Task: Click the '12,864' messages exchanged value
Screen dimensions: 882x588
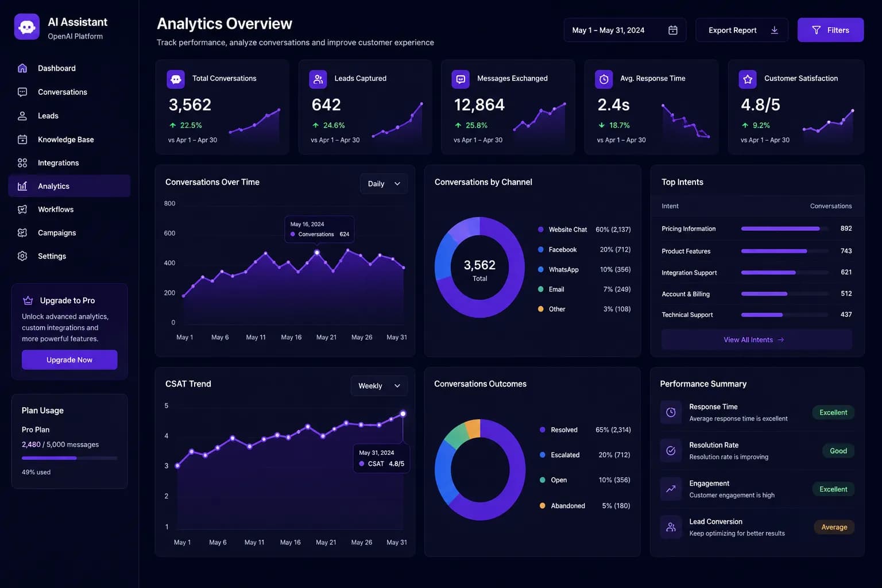Action: (479, 105)
